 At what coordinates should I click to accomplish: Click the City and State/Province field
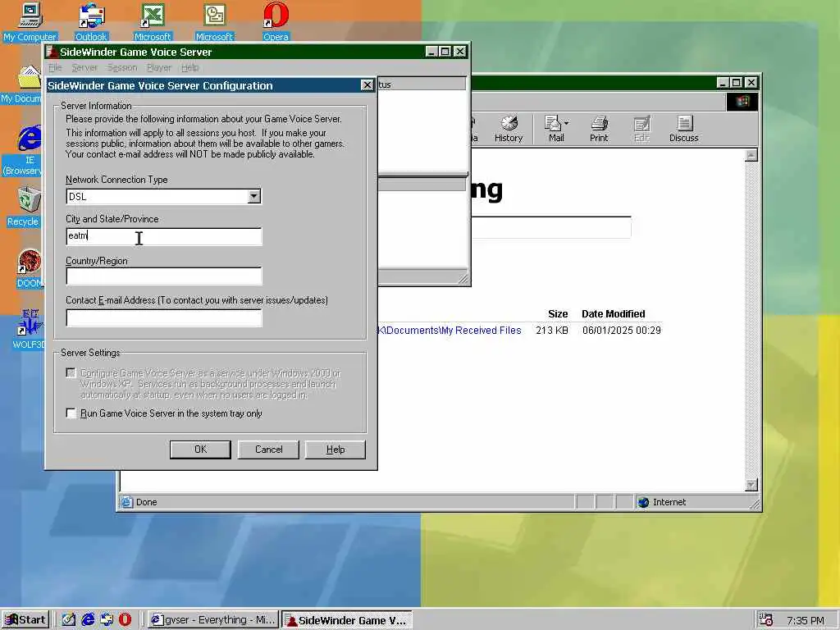point(164,236)
